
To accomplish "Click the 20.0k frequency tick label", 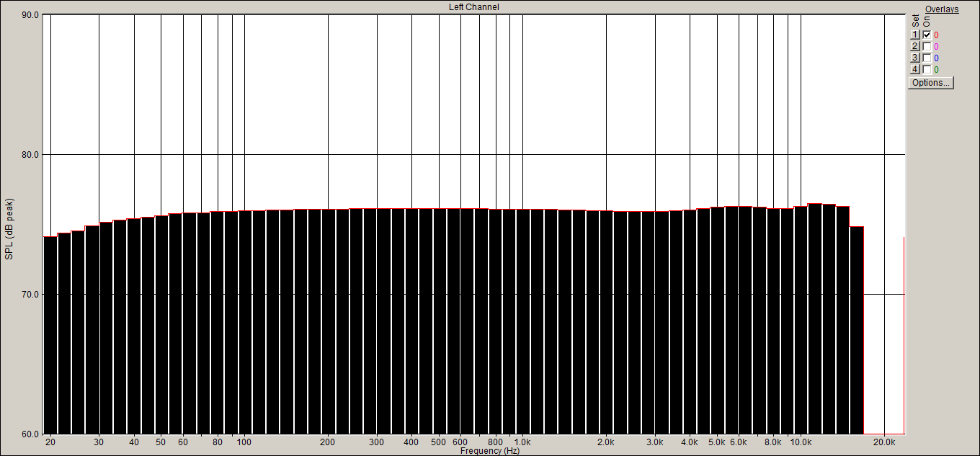I will pos(884,442).
